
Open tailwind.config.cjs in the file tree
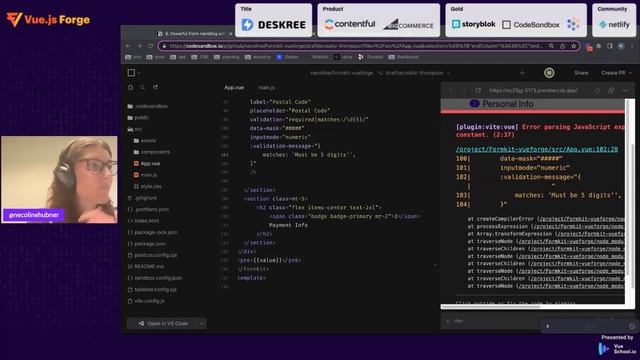(152, 289)
